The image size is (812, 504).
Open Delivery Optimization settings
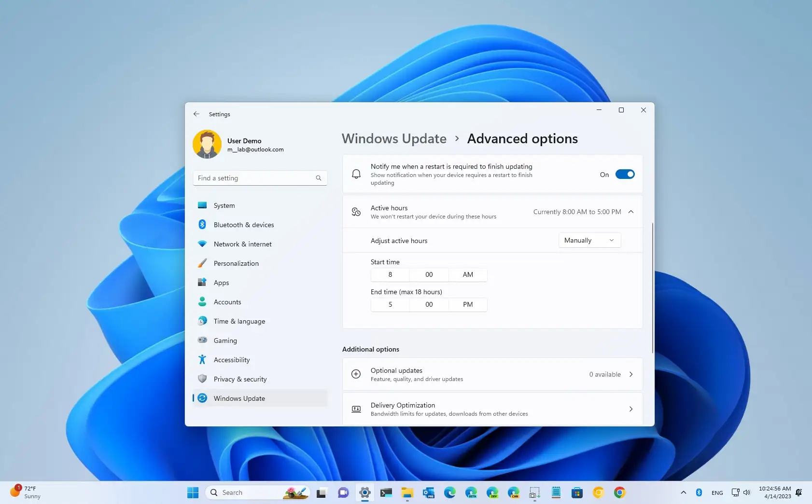pos(492,409)
